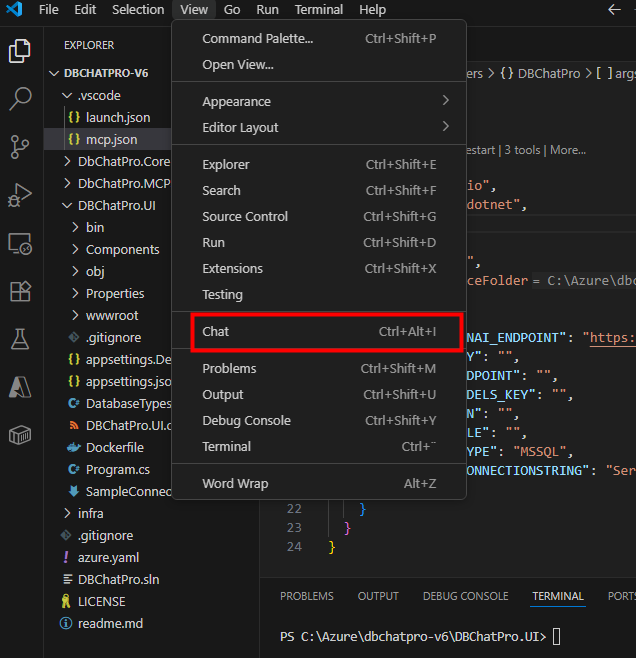Image resolution: width=636 pixels, height=658 pixels.
Task: Click the Program.cs C# file icon
Action: 74,469
